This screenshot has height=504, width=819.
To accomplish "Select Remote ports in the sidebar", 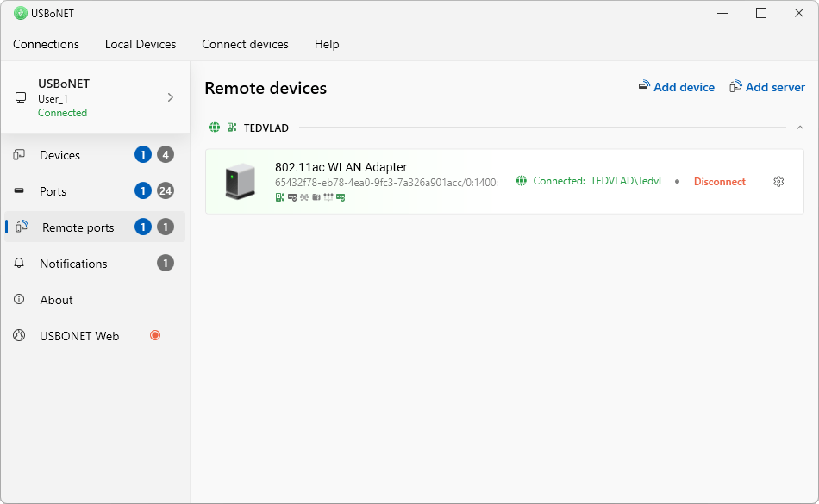I will click(x=78, y=227).
